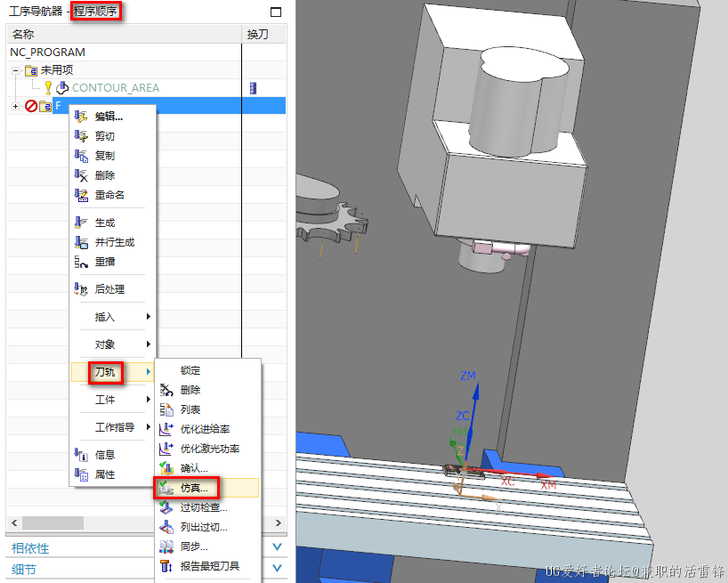
Task: Click the Rename (重命名) icon
Action: (x=82, y=195)
